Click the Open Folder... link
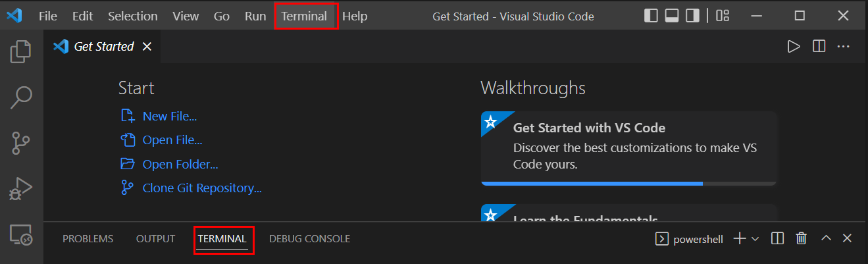The width and height of the screenshot is (868, 264). click(x=180, y=164)
